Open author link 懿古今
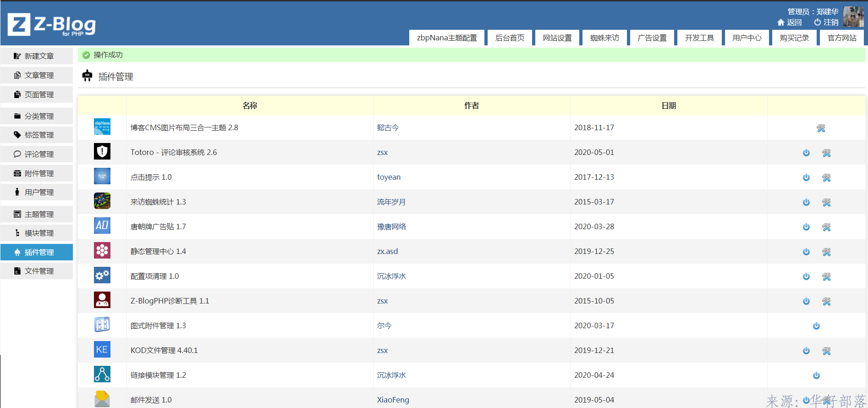Screen dimensions: 868x408 pos(388,127)
